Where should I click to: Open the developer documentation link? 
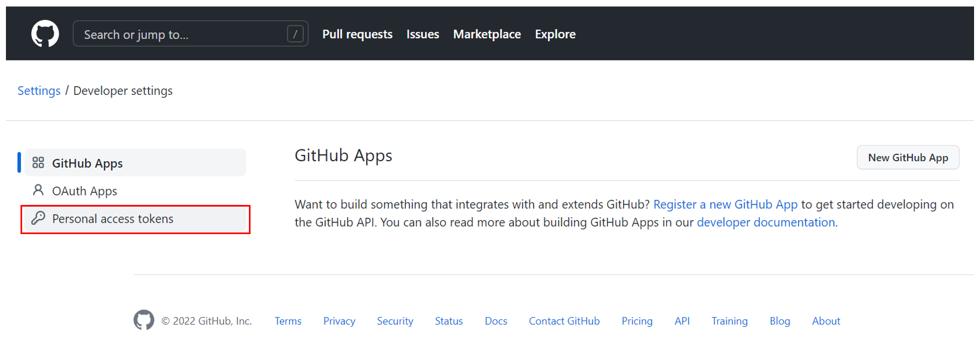click(x=766, y=222)
